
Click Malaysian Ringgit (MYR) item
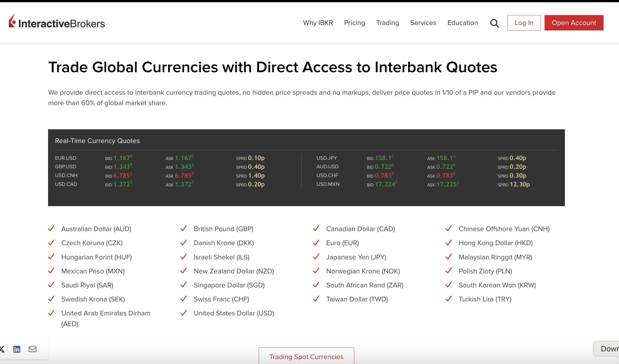click(495, 257)
